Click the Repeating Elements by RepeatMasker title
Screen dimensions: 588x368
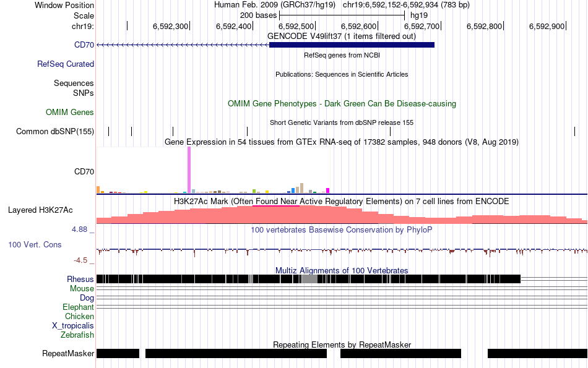(x=342, y=344)
